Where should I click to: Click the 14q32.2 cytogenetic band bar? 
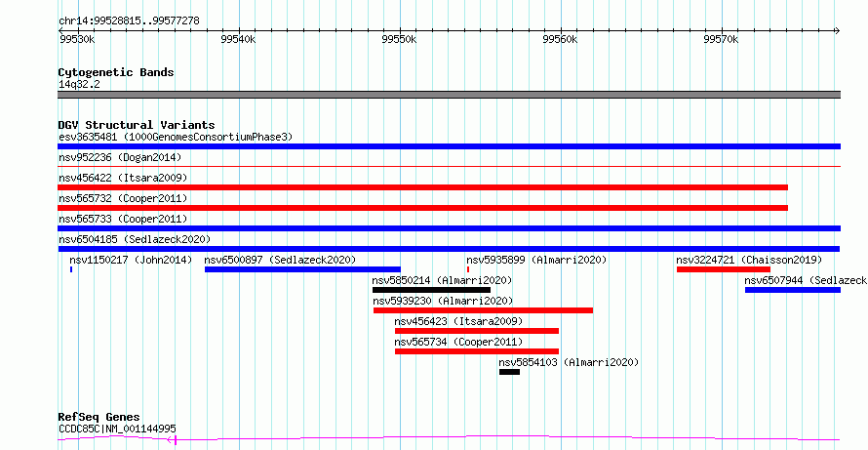click(x=449, y=95)
